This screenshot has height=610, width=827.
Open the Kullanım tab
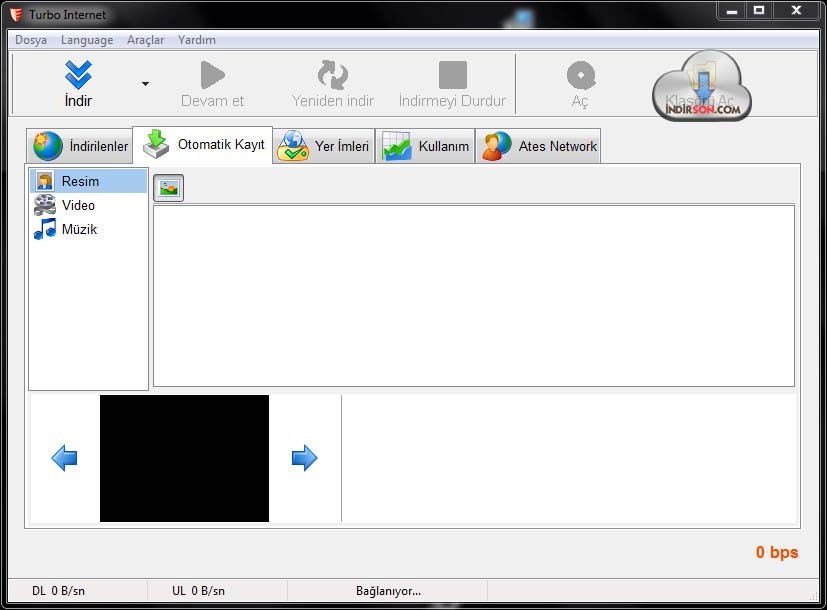[425, 146]
